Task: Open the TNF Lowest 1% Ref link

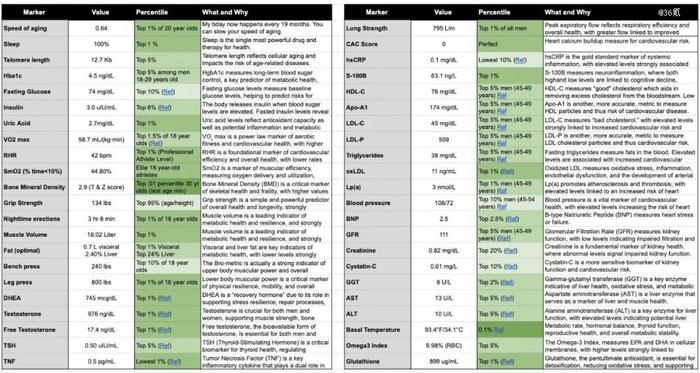Action: click(174, 361)
